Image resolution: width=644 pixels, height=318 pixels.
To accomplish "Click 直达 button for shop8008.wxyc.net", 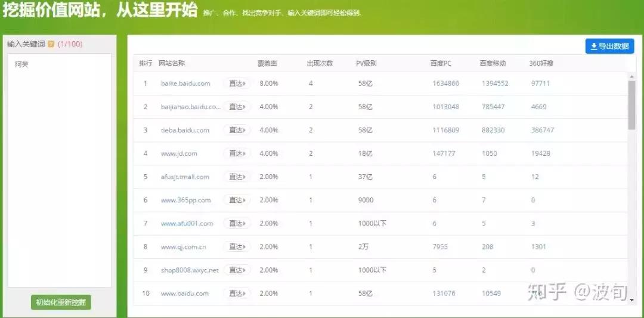I will point(237,270).
